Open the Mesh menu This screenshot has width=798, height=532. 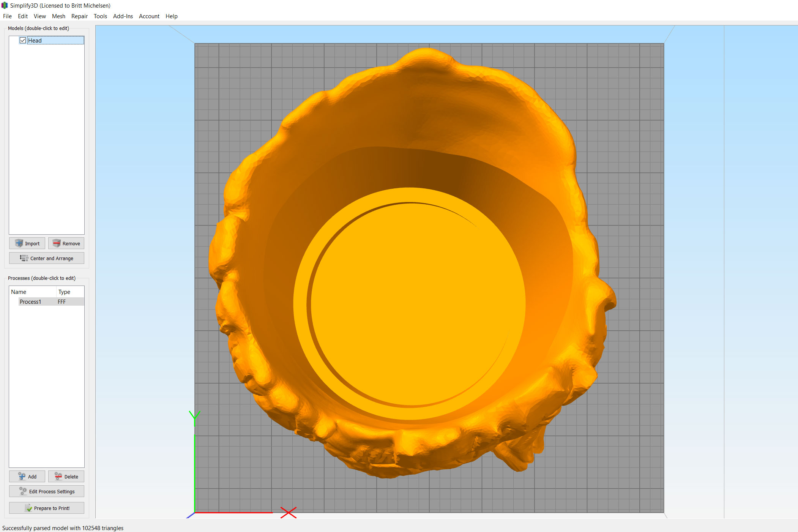pos(58,16)
